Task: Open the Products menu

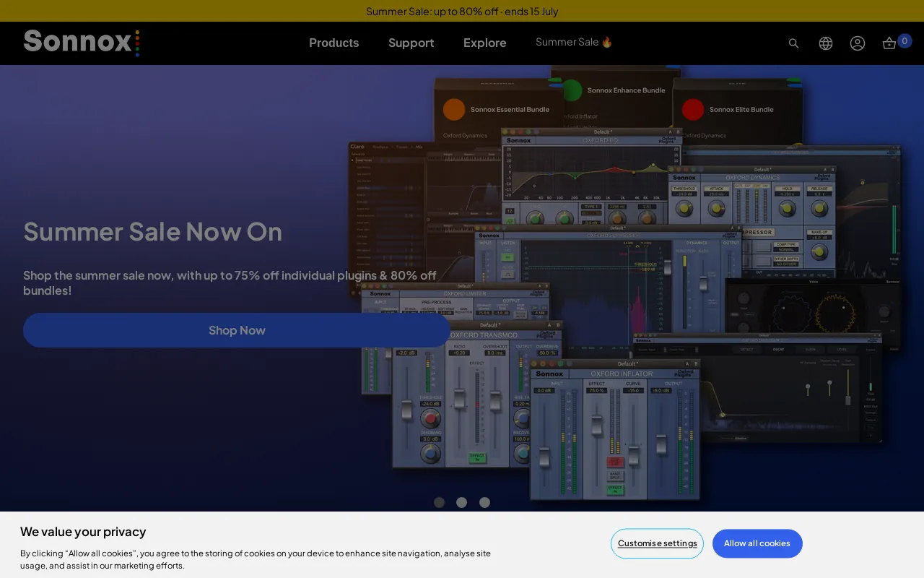Action: (x=334, y=43)
